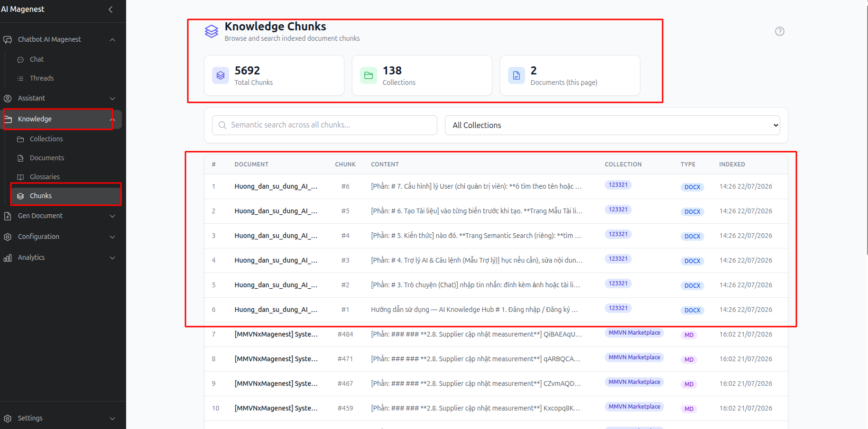Click the TYPE column header
Viewport: 868px width, 429px height.
[x=688, y=164]
